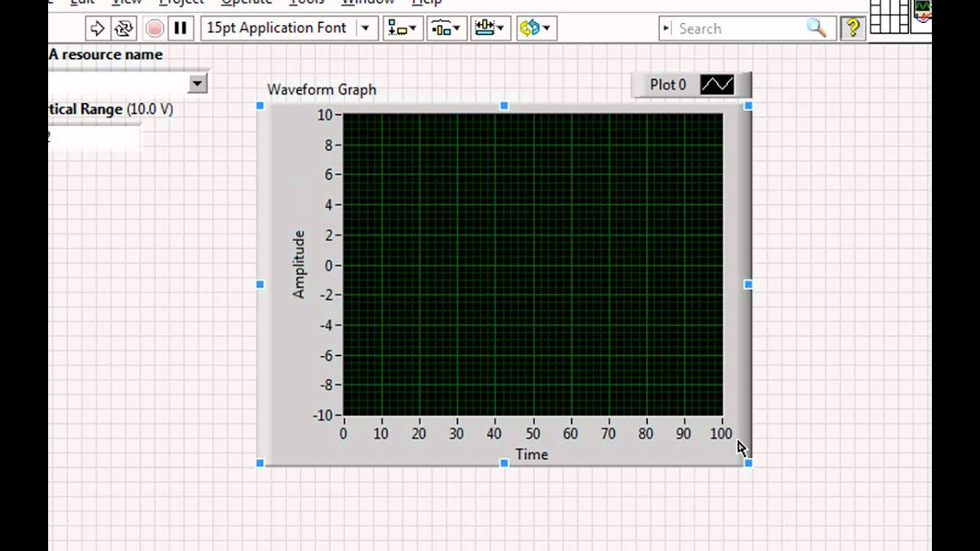Click the connector pane grid
The height and width of the screenshot is (551, 980).
click(x=889, y=16)
